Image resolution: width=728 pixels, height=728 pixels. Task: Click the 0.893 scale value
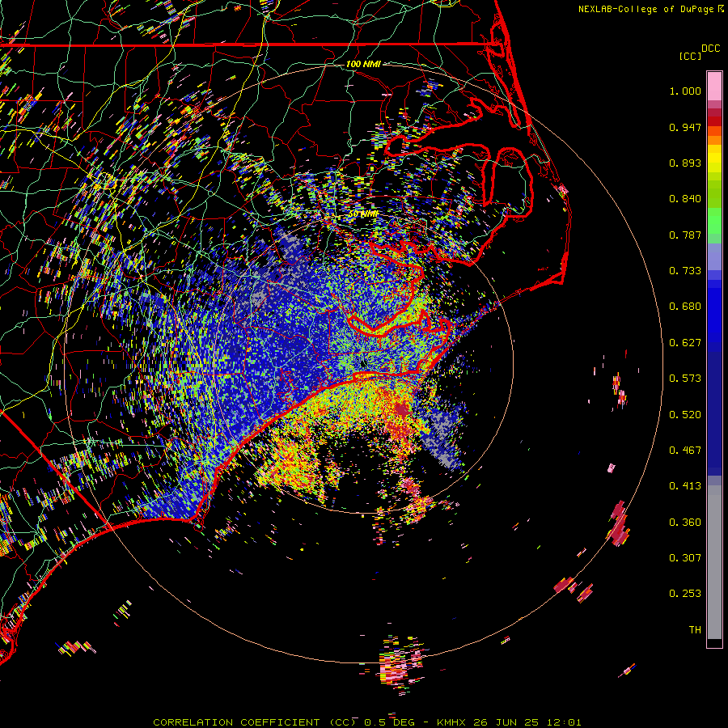[685, 163]
